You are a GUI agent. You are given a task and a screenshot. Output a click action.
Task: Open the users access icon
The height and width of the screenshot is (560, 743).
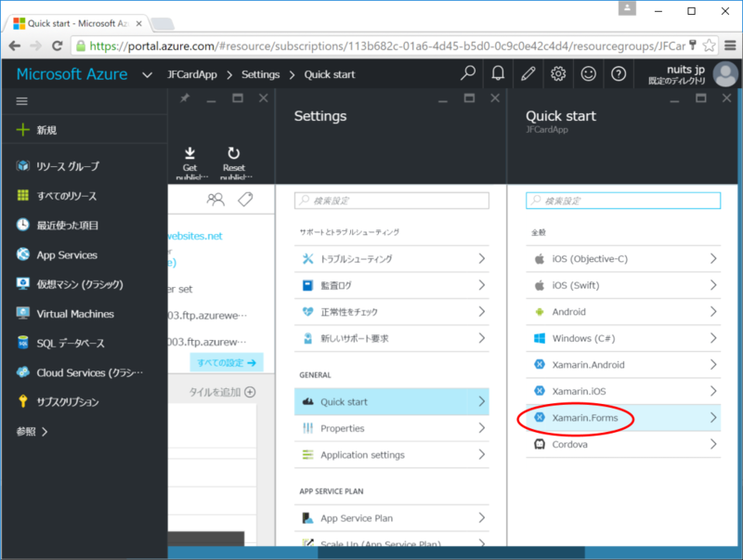click(215, 200)
